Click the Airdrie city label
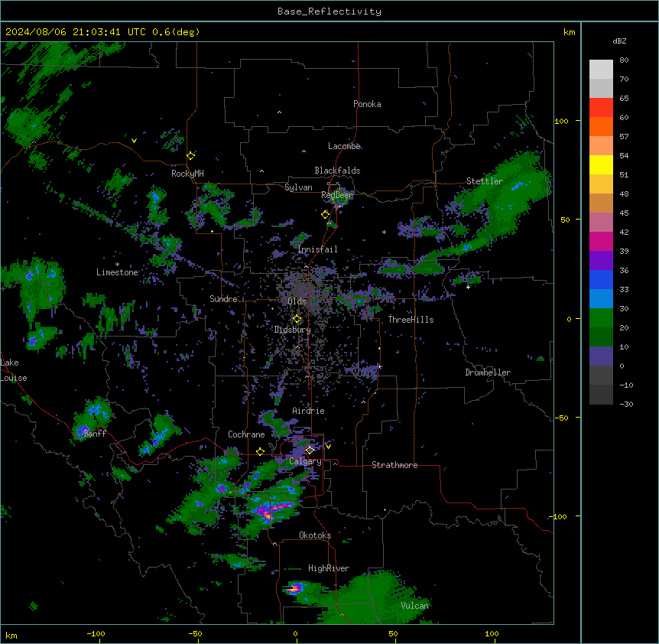Screen dimensions: 659x644 point(309,411)
